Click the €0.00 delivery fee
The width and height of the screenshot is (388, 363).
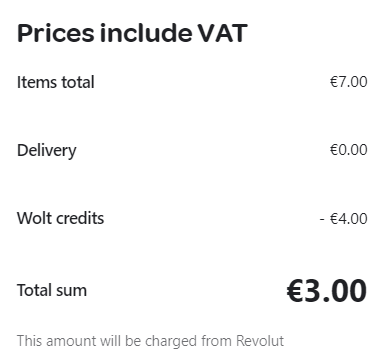(349, 150)
